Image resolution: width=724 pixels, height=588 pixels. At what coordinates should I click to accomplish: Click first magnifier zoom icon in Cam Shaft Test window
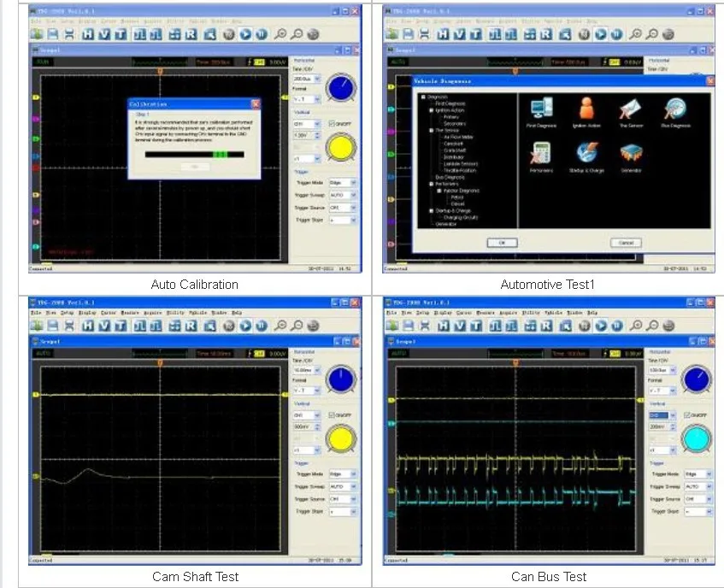pyautogui.click(x=280, y=326)
